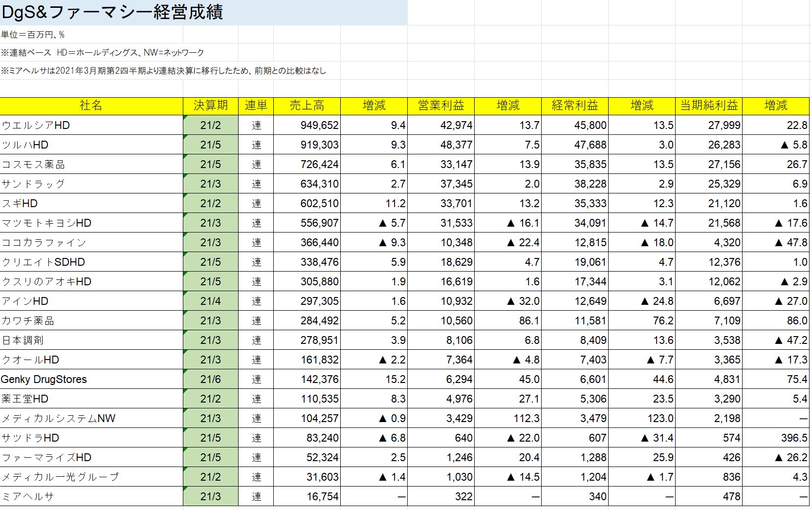Screen dimensions: 812x510
Task: Click the ※ミアヘルサ consolidated accounting note cell
Action: coord(163,71)
